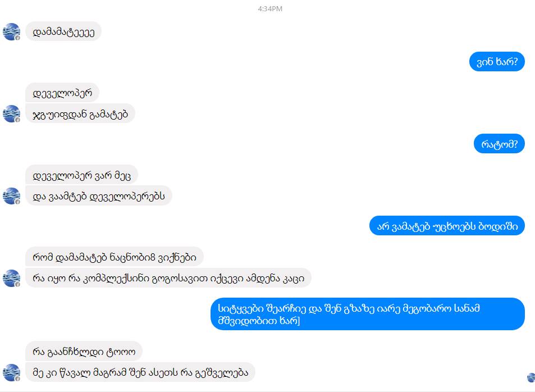Click the 'ჯგუიფდან გამტებ' message bubble
The height and width of the screenshot is (392, 535).
point(80,113)
